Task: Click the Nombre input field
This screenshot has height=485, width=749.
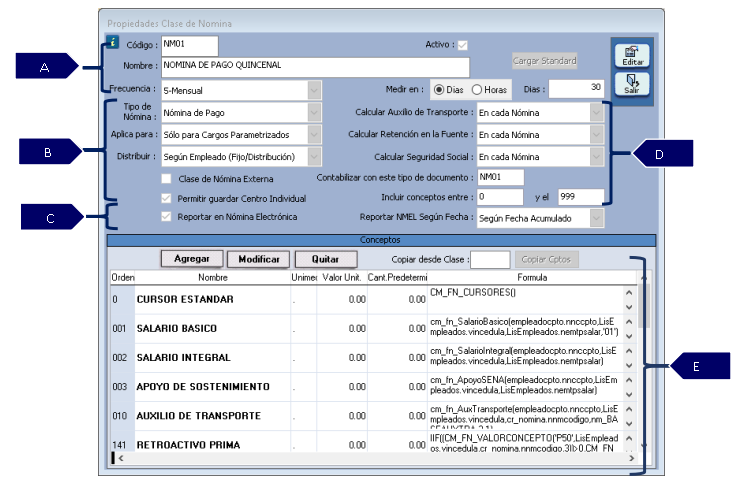Action: point(315,67)
